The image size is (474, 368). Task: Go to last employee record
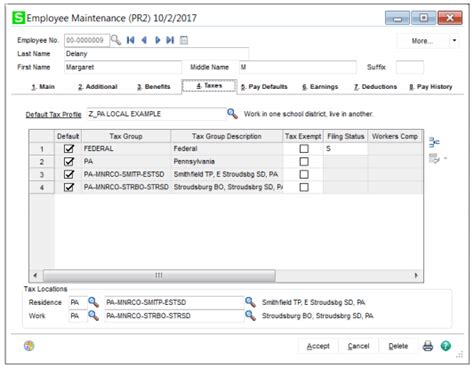pos(170,40)
